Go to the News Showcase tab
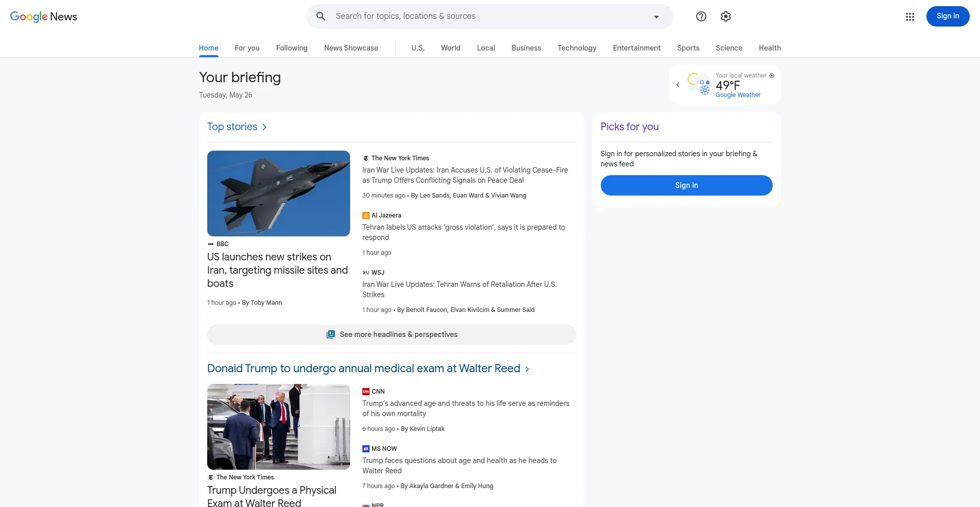 [x=351, y=48]
